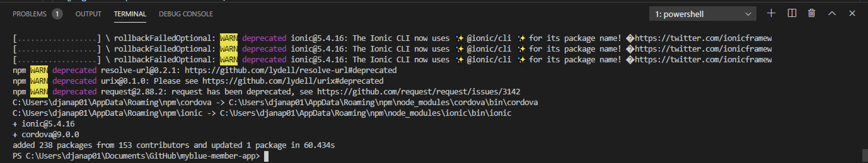The width and height of the screenshot is (868, 163).
Task: Close the panel with the X icon
Action: (852, 14)
